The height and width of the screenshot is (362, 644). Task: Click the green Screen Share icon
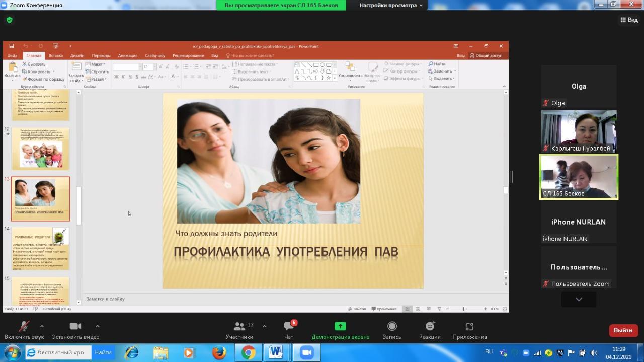click(x=340, y=326)
